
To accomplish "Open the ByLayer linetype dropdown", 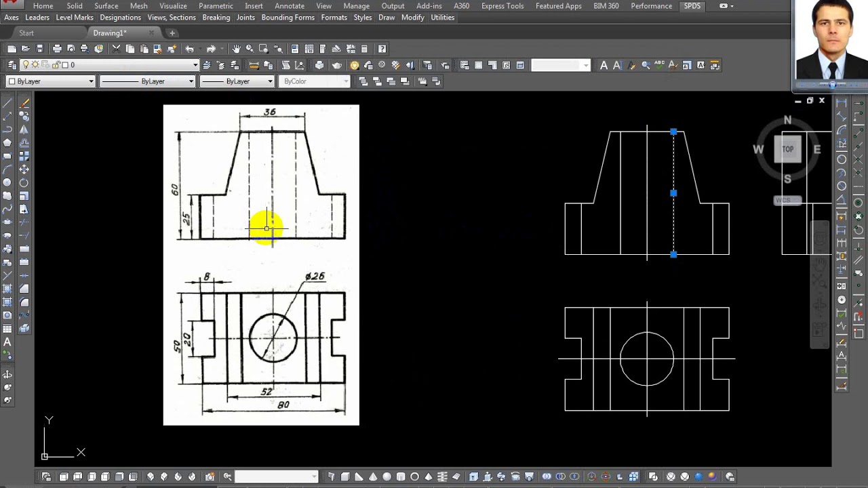I will 147,81.
